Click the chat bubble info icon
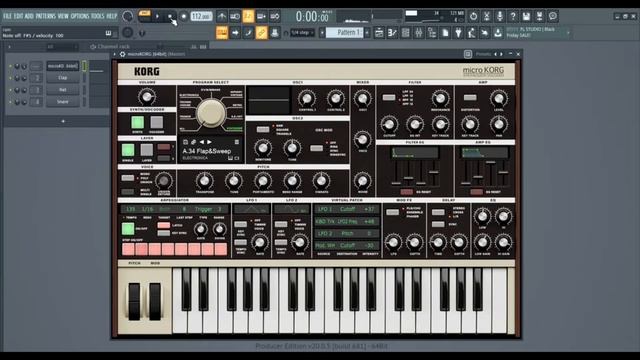The height and width of the screenshot is (360, 640). click(553, 16)
